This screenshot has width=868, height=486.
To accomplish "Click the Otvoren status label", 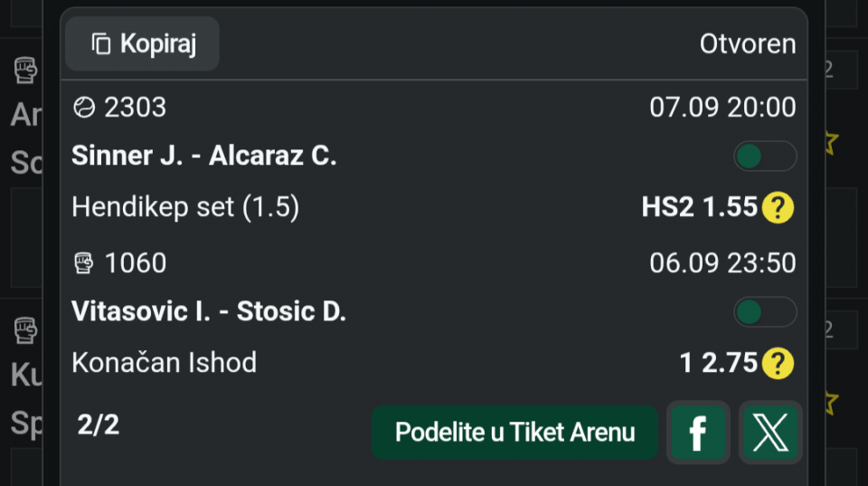I will coord(748,43).
